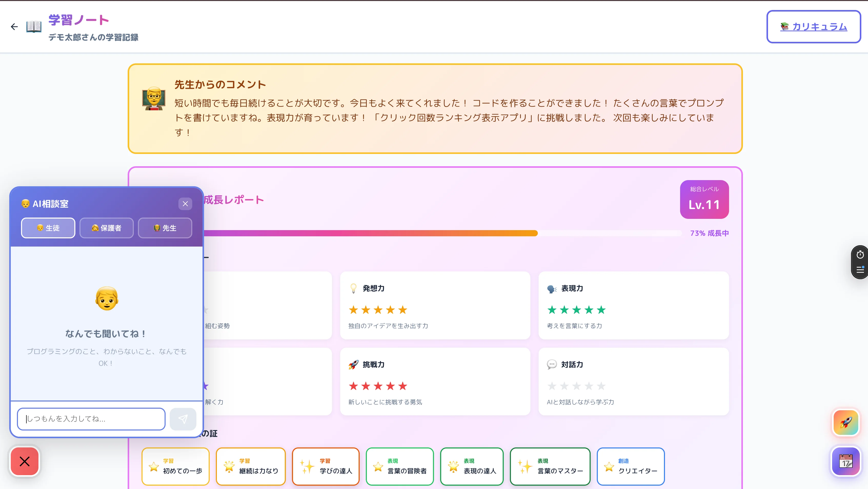Dismiss the chat with the red X button
This screenshot has height=489, width=868.
24,462
